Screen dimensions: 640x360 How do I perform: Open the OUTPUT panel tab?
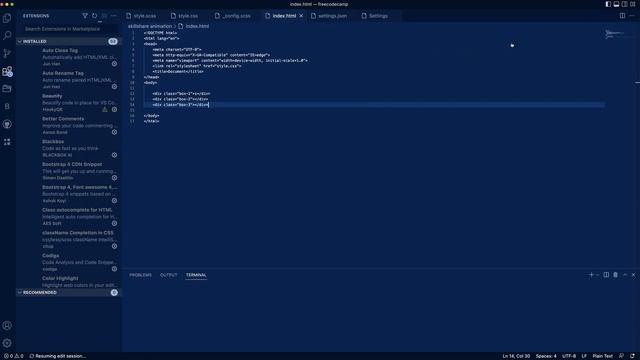click(x=169, y=275)
